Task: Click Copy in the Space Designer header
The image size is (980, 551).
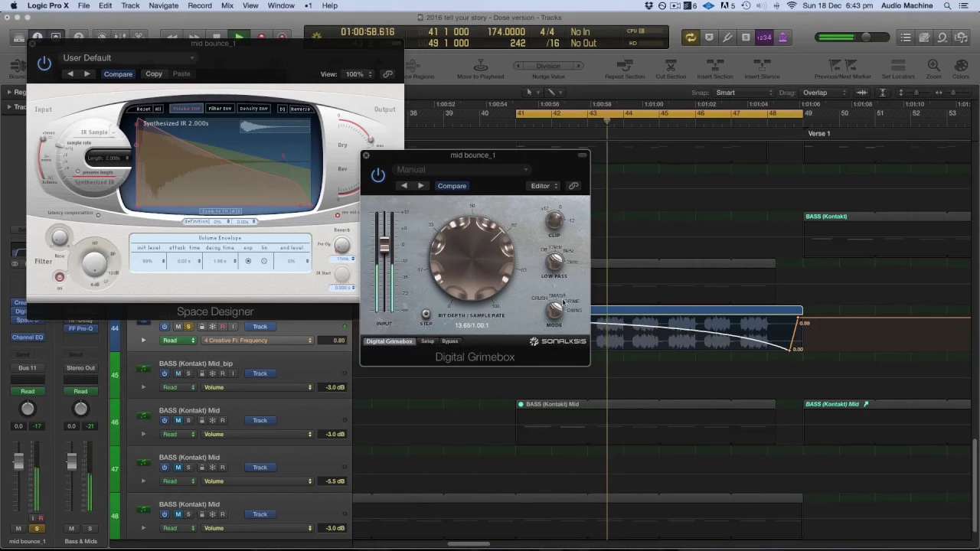Action: (154, 74)
